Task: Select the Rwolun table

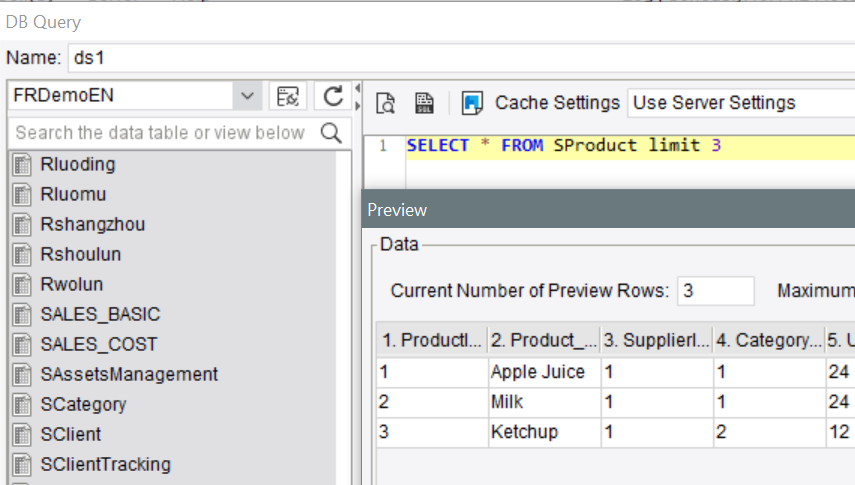Action: pyautogui.click(x=71, y=284)
